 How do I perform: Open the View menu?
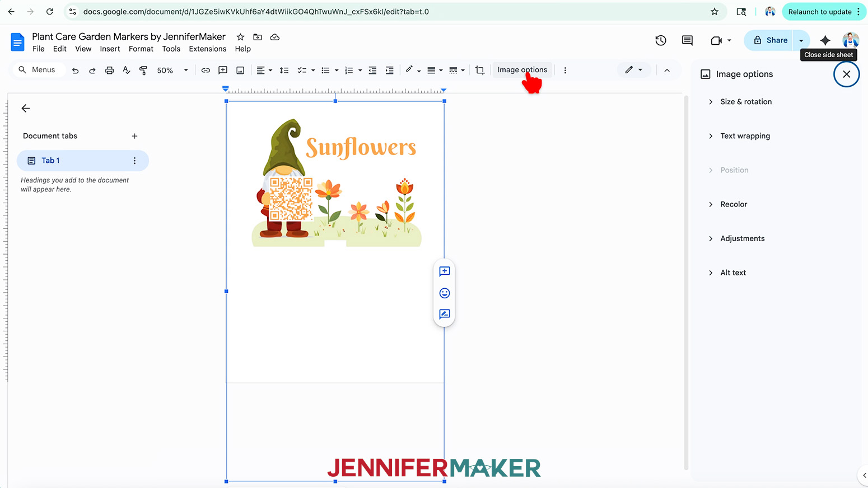(83, 49)
